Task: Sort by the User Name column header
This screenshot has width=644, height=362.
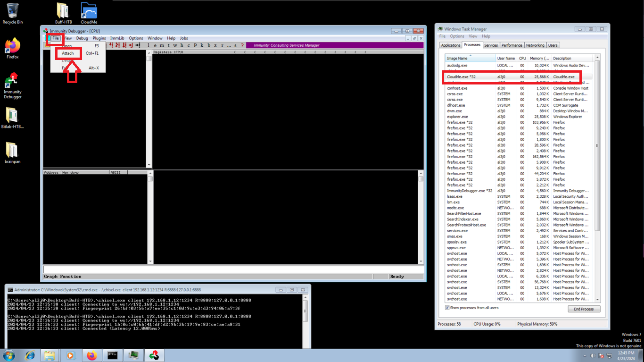Action: (506, 58)
